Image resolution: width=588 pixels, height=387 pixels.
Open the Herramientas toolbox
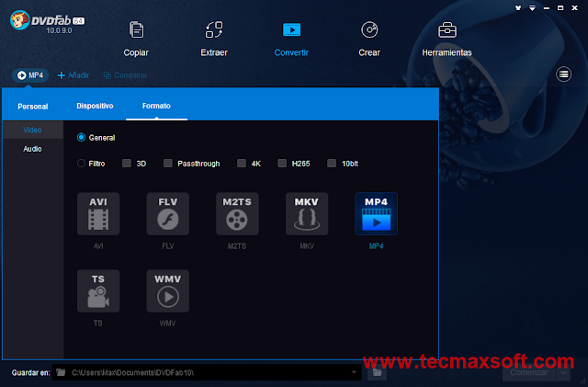tap(447, 39)
